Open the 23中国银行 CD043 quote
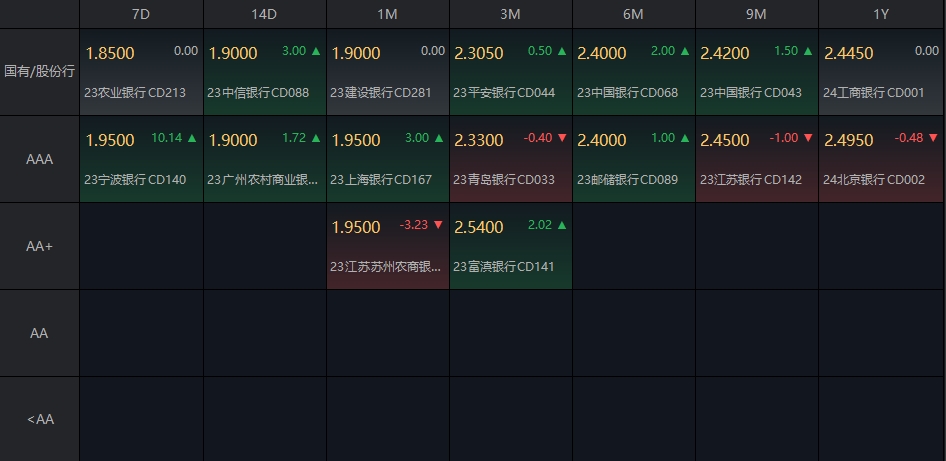This screenshot has width=946, height=461. (x=757, y=72)
